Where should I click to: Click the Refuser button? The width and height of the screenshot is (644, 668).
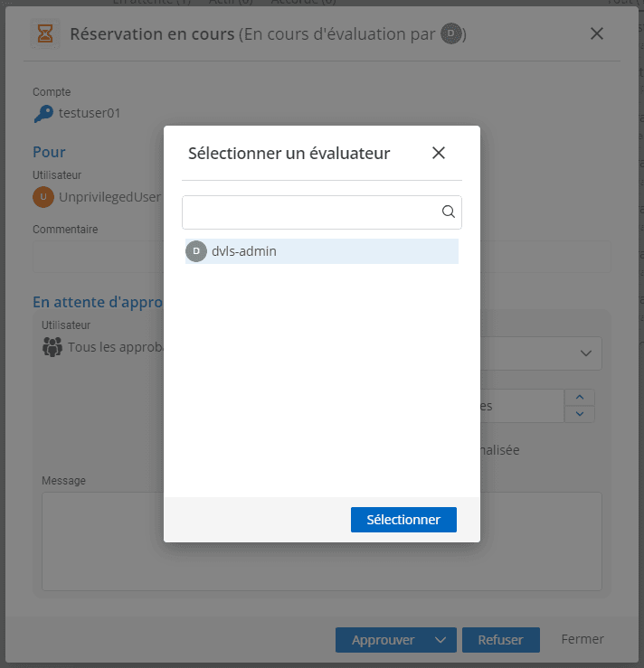point(500,640)
